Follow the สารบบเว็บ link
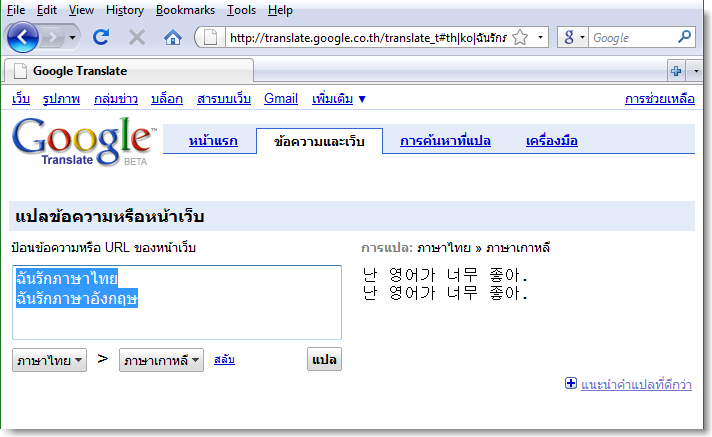The height and width of the screenshot is (437, 712). [224, 99]
